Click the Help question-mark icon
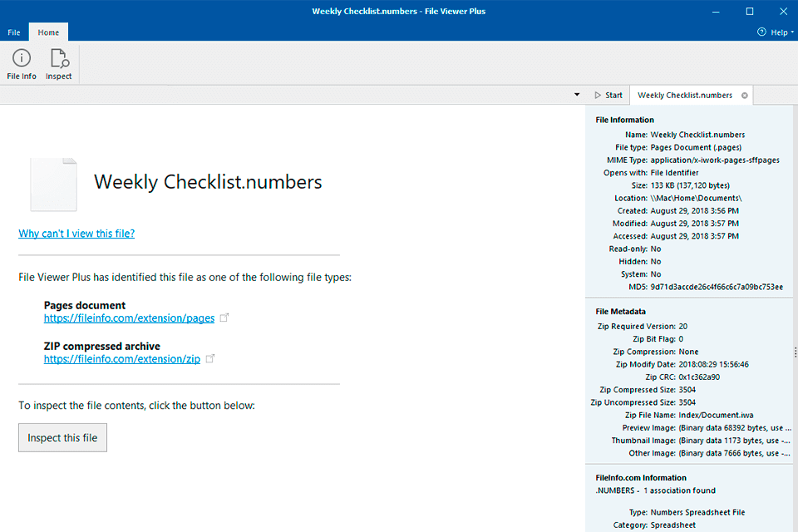This screenshot has height=532, width=798. (x=761, y=32)
